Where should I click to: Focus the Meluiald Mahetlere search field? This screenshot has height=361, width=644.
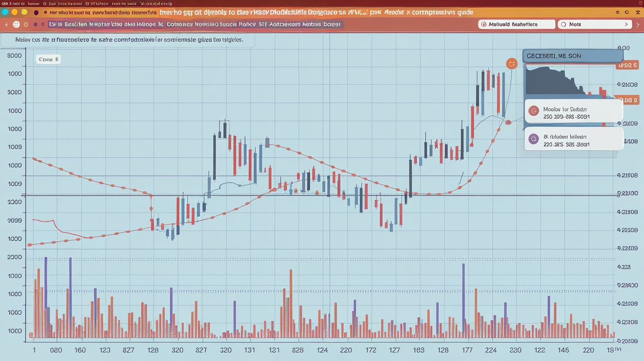[x=516, y=24]
